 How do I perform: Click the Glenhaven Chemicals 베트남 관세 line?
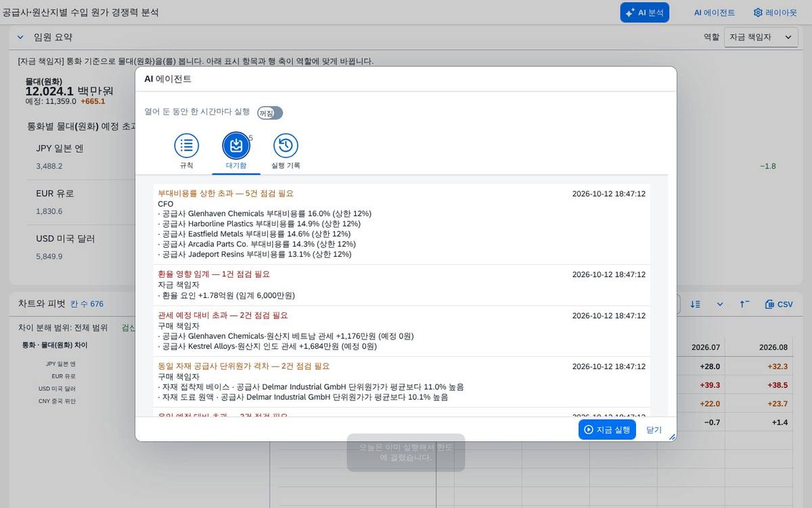pyautogui.click(x=286, y=336)
